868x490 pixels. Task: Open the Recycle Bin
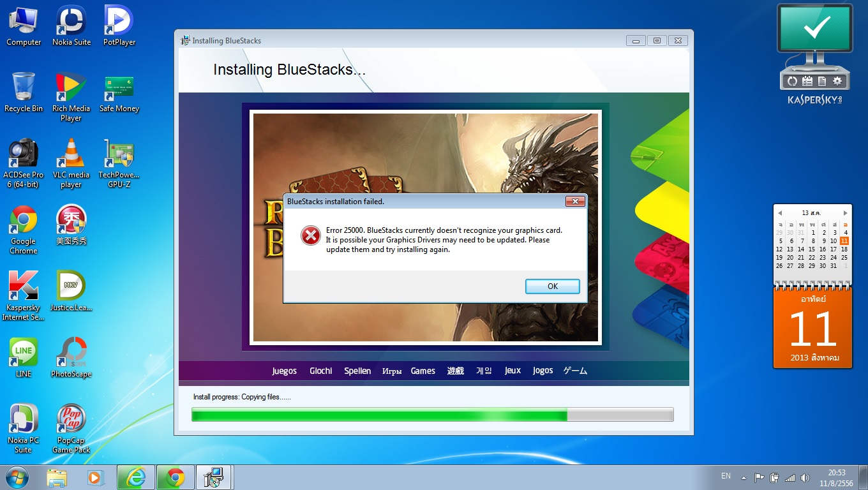point(24,93)
